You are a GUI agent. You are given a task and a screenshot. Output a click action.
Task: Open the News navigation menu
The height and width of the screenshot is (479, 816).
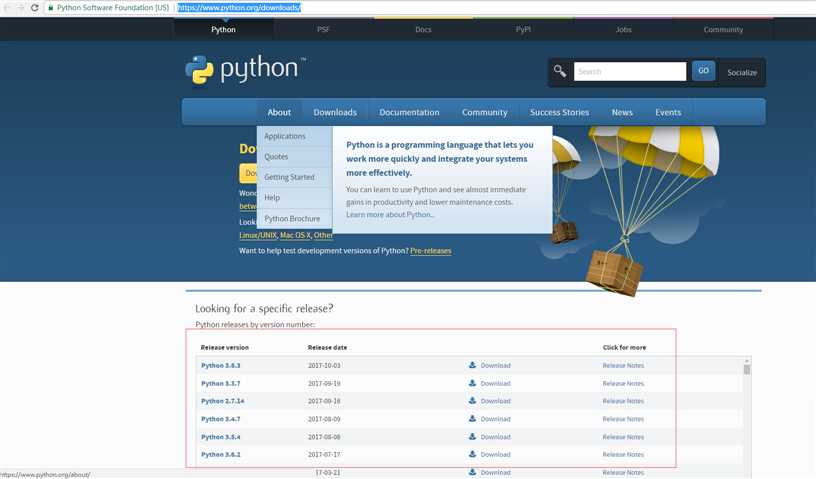622,112
